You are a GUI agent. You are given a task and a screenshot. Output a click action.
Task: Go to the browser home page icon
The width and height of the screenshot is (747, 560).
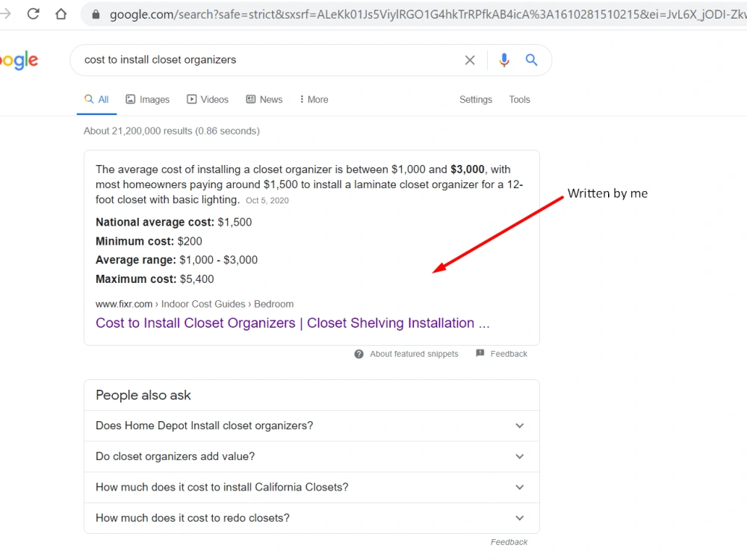click(x=61, y=13)
